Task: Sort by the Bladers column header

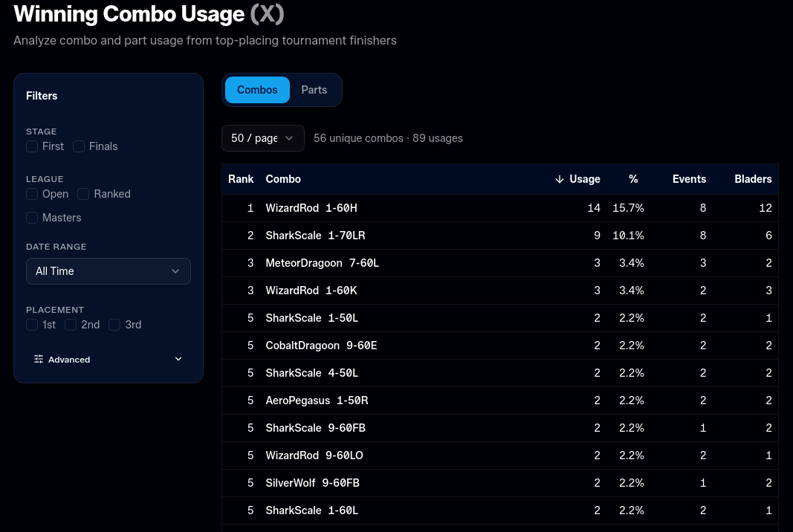Action: (x=753, y=179)
